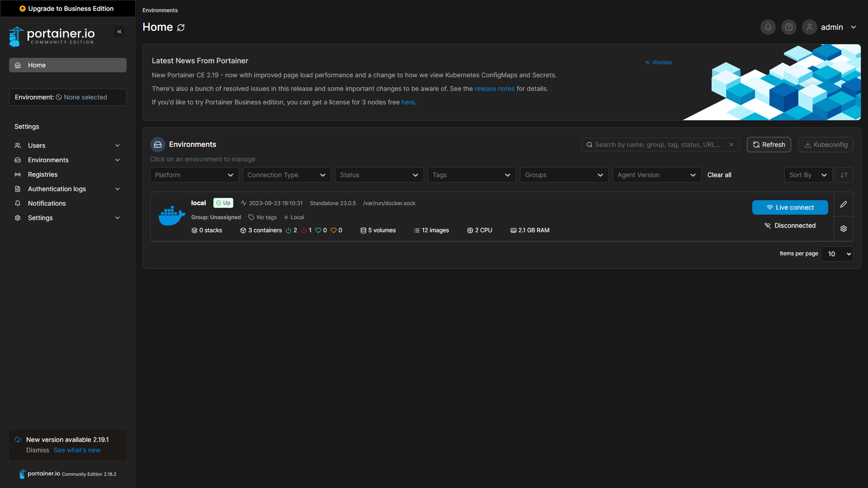This screenshot has height=488, width=868.
Task: Click the pencil edit icon for local environment
Action: [x=844, y=204]
